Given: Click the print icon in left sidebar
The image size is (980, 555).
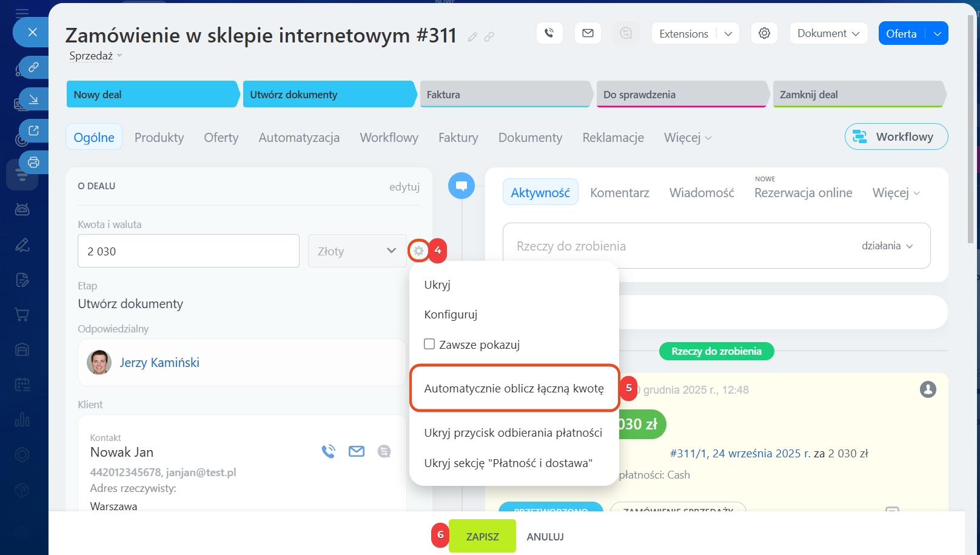Looking at the screenshot, I should [x=33, y=162].
